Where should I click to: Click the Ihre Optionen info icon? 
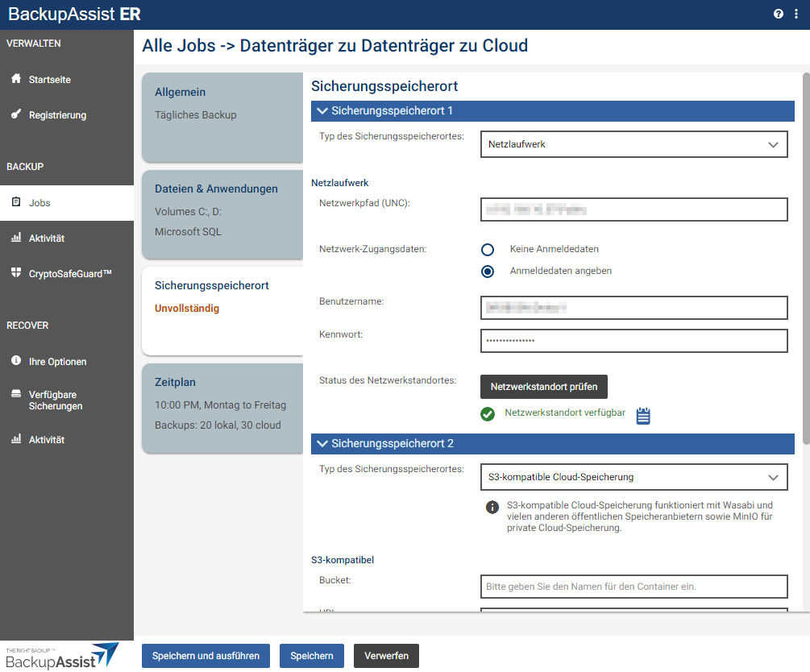tap(16, 361)
